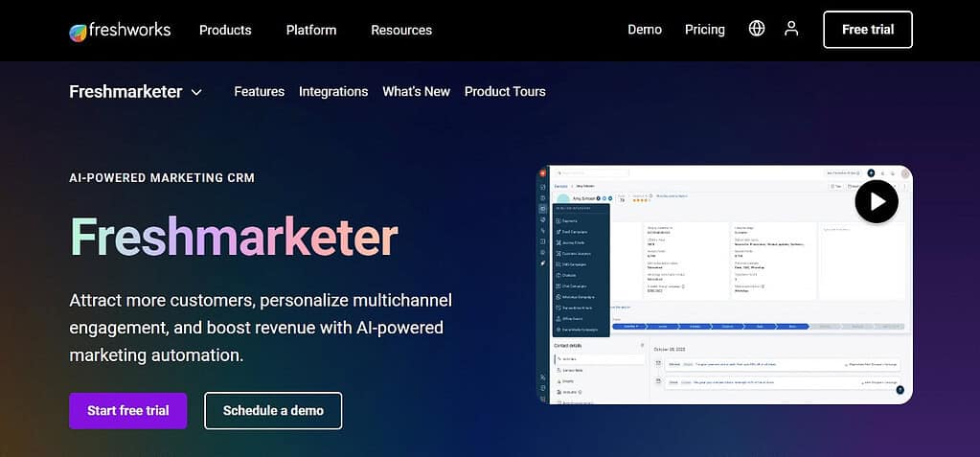
Task: Click the Free trial button in header
Action: coord(868,30)
